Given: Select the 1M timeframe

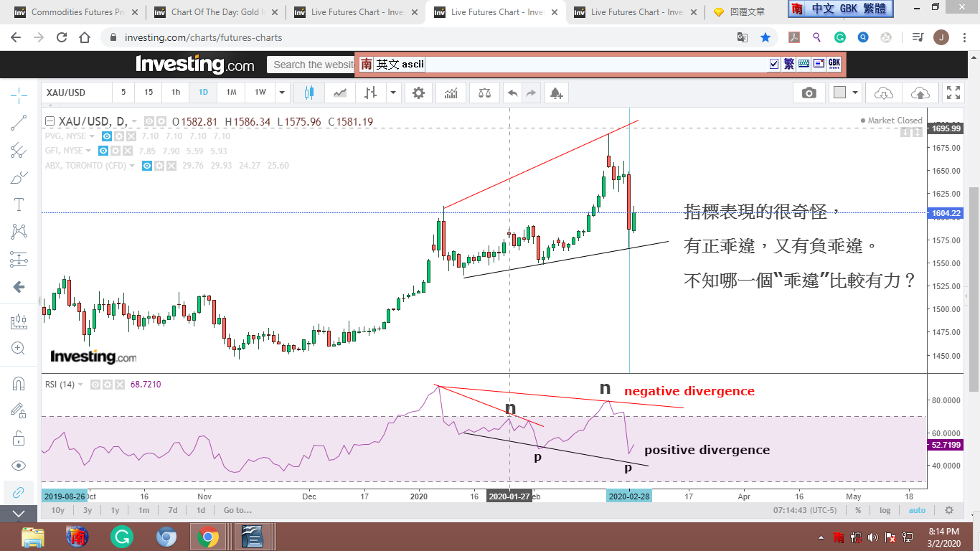Looking at the screenshot, I should pyautogui.click(x=231, y=93).
